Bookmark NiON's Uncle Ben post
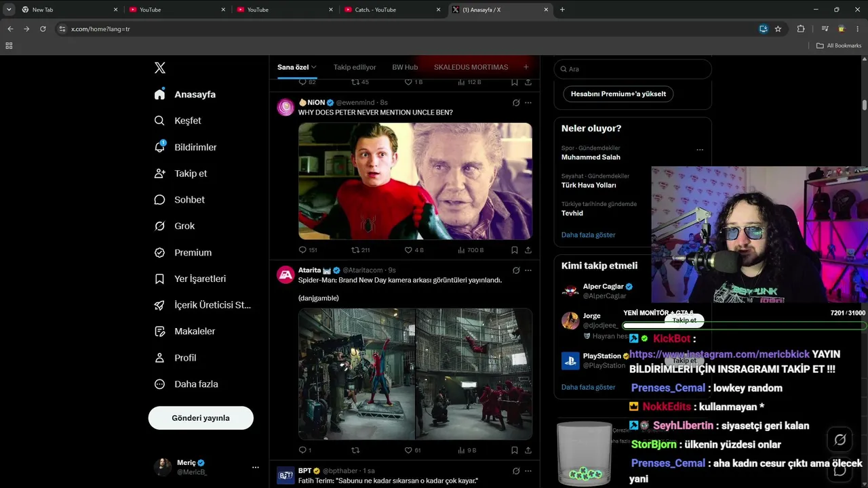This screenshot has height=488, width=868. (514, 250)
